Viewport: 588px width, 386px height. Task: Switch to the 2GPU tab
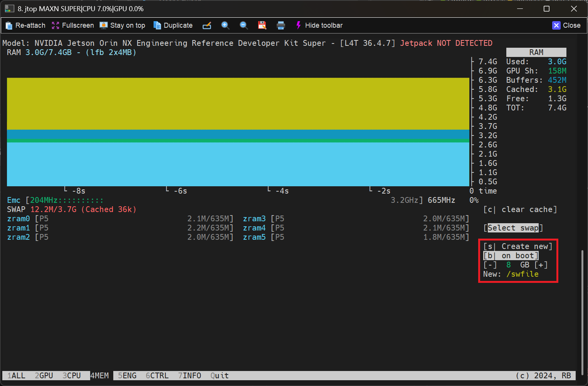point(44,376)
